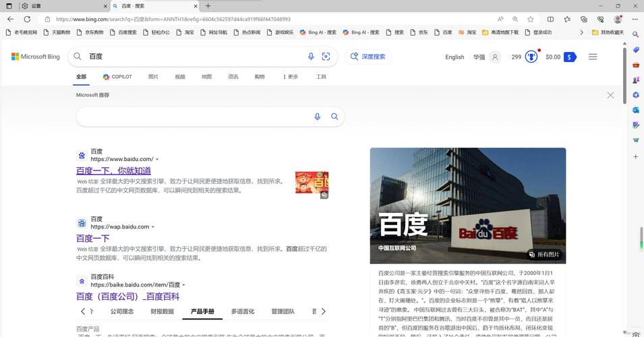Click the microphone in the Microsoft recommended box
The image size is (644, 337).
click(317, 117)
